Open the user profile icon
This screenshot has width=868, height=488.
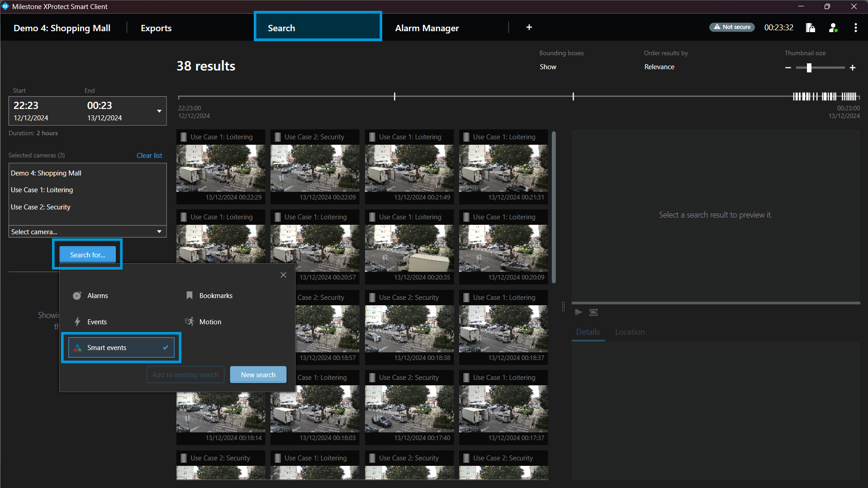coord(833,28)
